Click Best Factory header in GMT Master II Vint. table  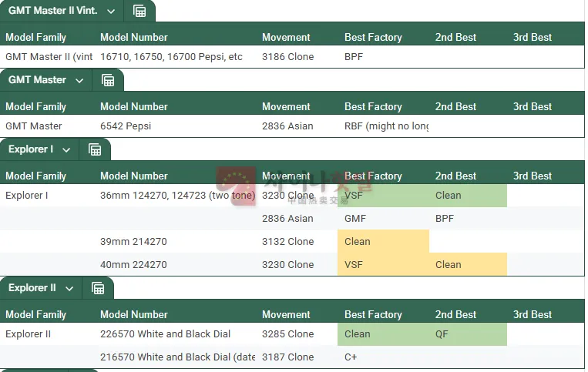(373, 38)
